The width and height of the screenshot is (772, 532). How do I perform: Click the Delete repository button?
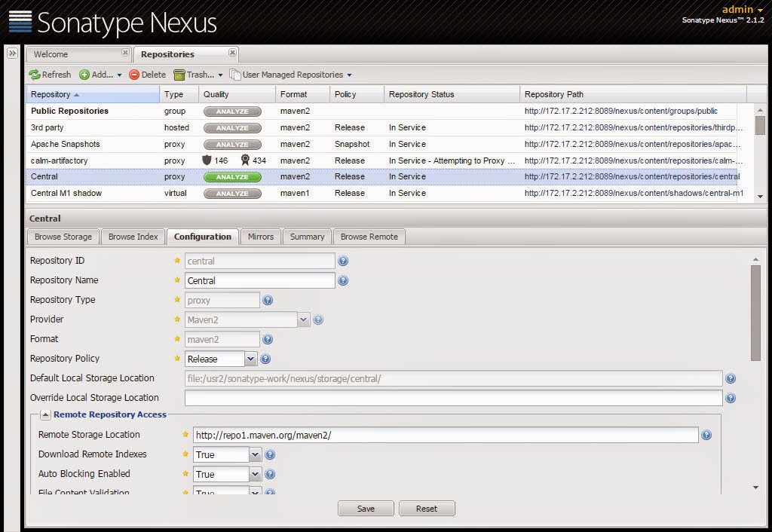point(147,75)
